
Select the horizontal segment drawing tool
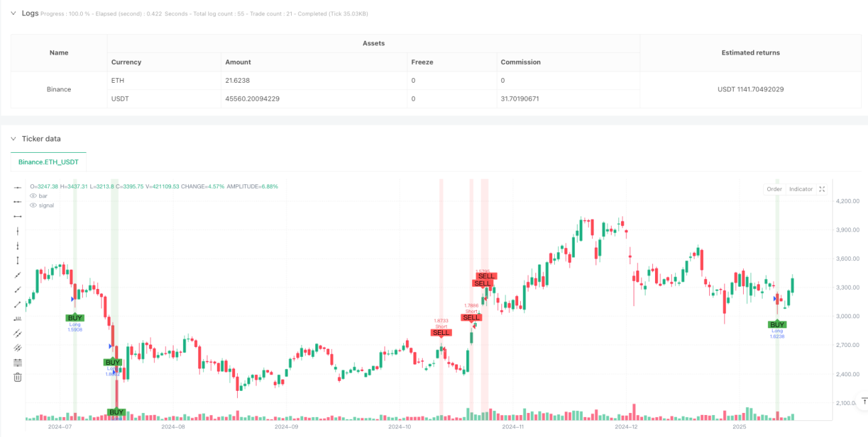coord(18,216)
